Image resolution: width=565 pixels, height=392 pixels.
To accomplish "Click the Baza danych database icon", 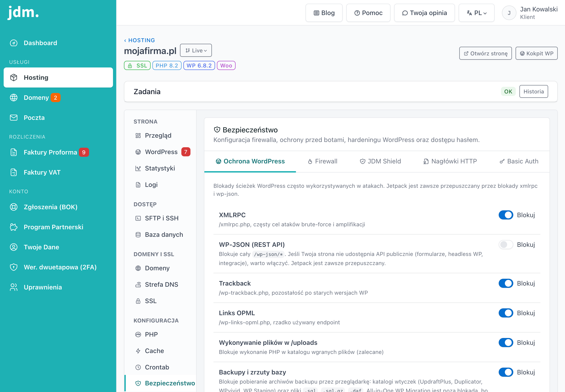I will pyautogui.click(x=138, y=235).
